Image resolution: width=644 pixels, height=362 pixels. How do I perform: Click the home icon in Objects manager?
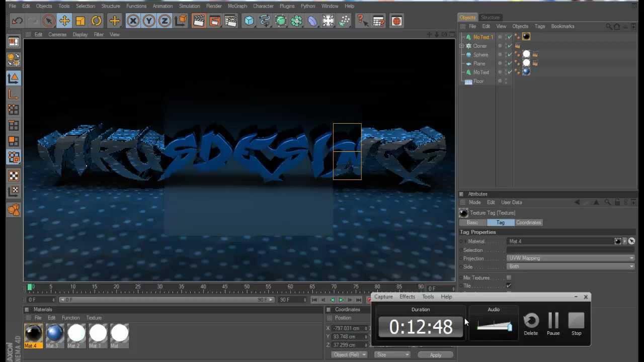617,27
